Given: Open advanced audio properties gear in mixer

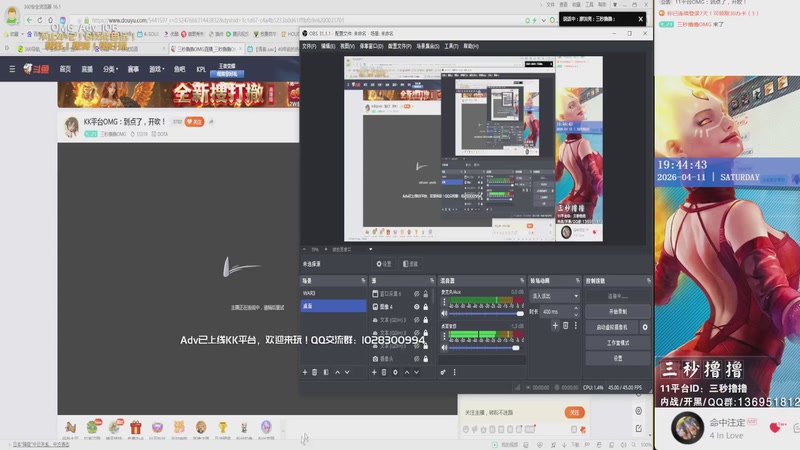Looking at the screenshot, I should pyautogui.click(x=443, y=372).
